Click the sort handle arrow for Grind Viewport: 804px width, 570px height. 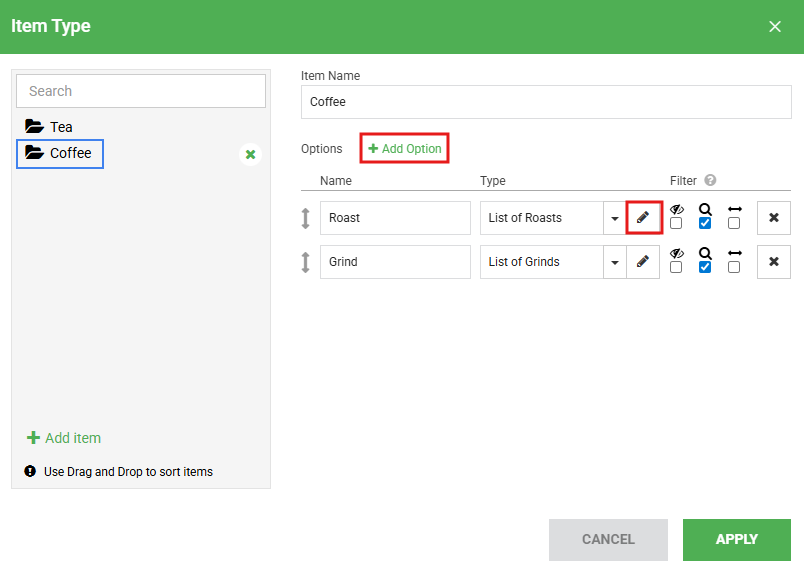[306, 262]
